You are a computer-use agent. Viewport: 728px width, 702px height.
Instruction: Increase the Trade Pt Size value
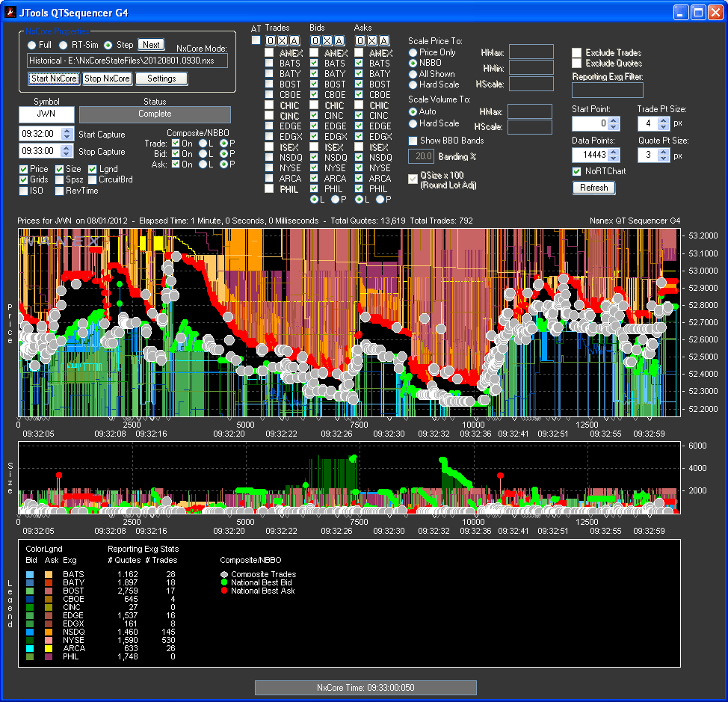coord(664,120)
